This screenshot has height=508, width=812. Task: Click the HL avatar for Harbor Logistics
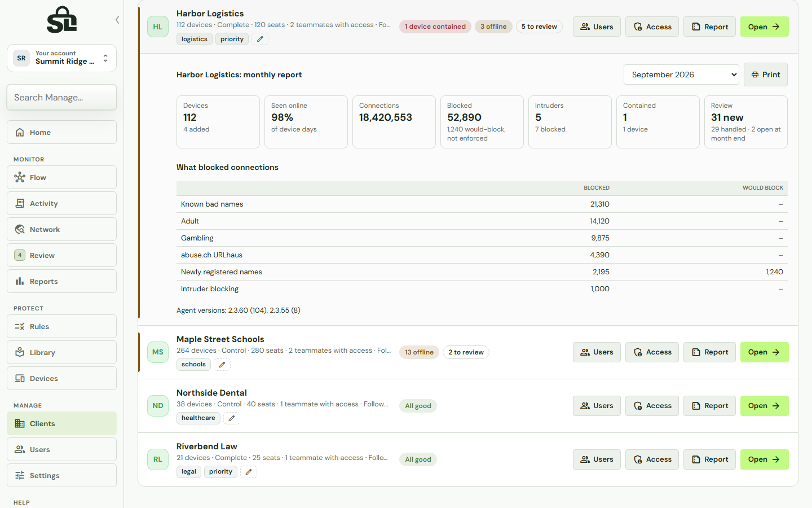pyautogui.click(x=158, y=27)
